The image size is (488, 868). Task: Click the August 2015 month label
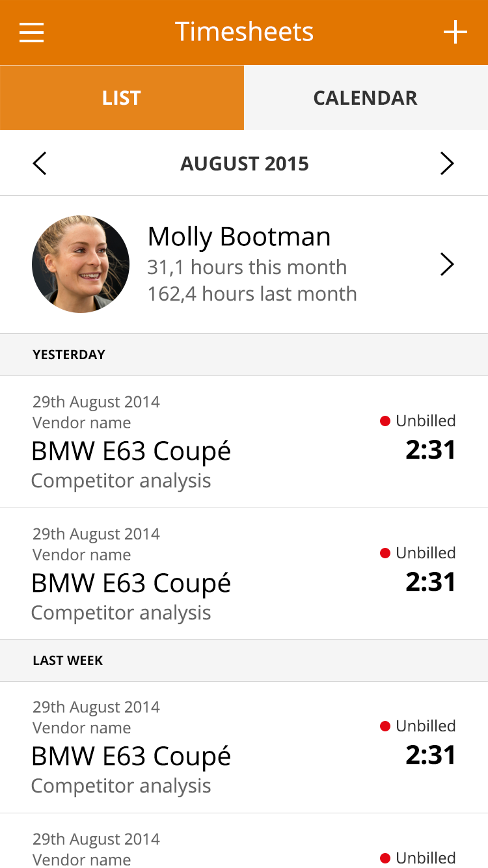point(245,163)
